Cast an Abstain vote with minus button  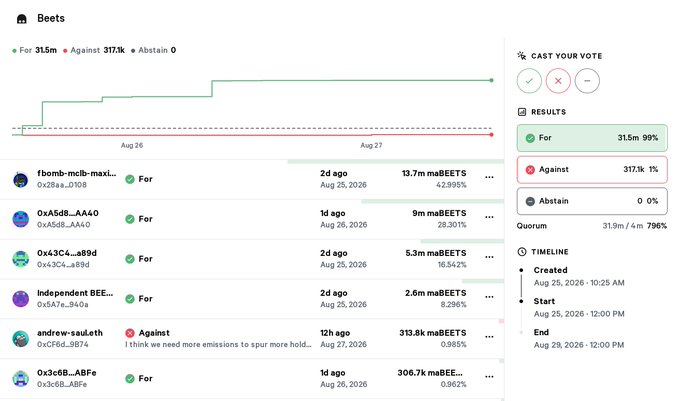pyautogui.click(x=587, y=81)
